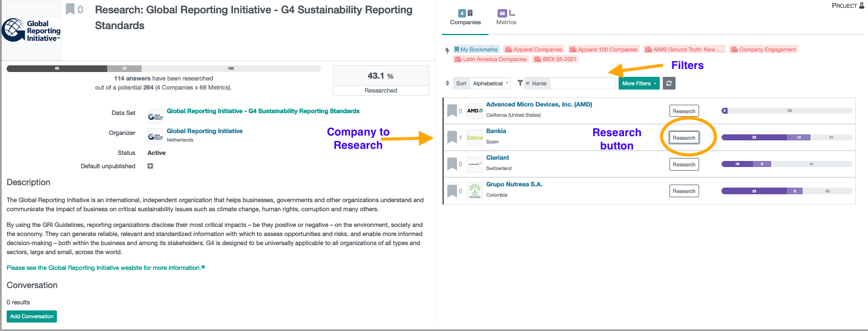
Task: Open the Alphabetical sort dropdown
Action: tap(491, 84)
